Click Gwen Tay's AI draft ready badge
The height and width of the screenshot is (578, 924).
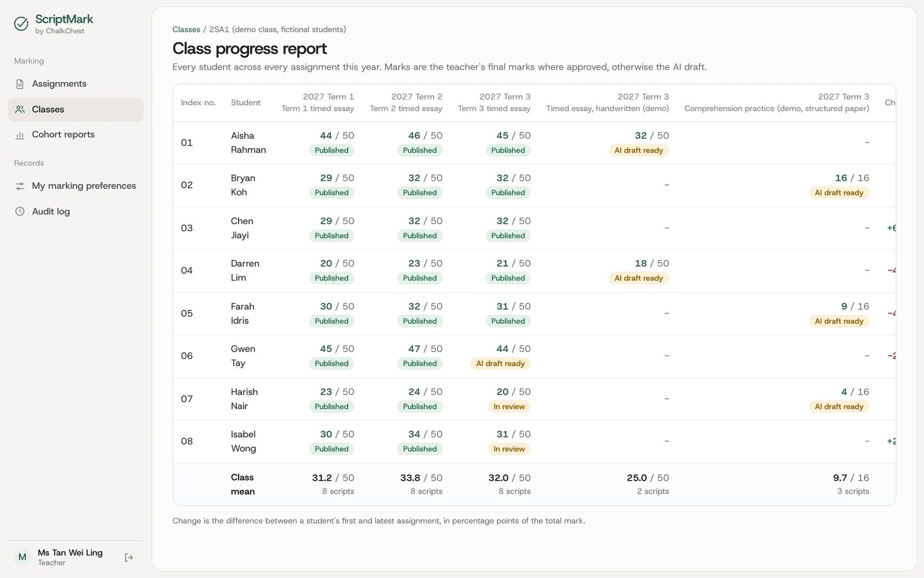pyautogui.click(x=500, y=364)
